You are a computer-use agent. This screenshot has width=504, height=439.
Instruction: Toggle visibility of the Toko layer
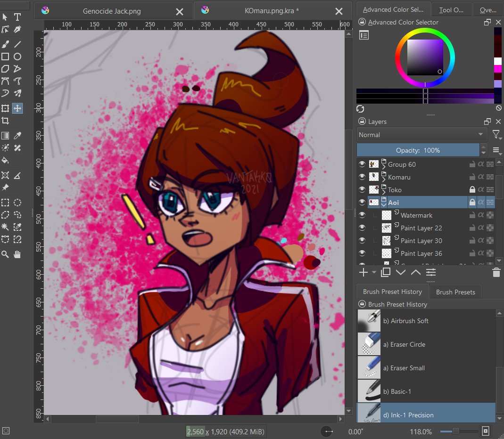[362, 189]
